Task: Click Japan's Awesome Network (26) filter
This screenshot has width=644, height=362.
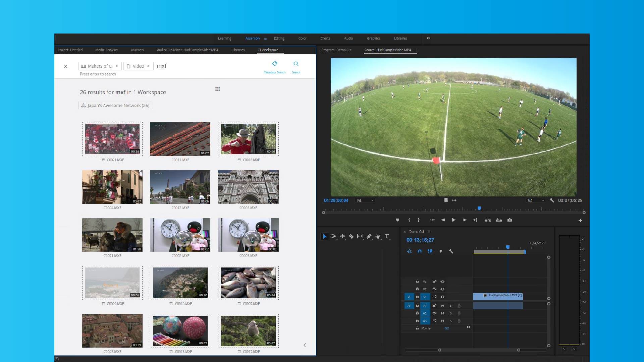Action: click(x=115, y=106)
